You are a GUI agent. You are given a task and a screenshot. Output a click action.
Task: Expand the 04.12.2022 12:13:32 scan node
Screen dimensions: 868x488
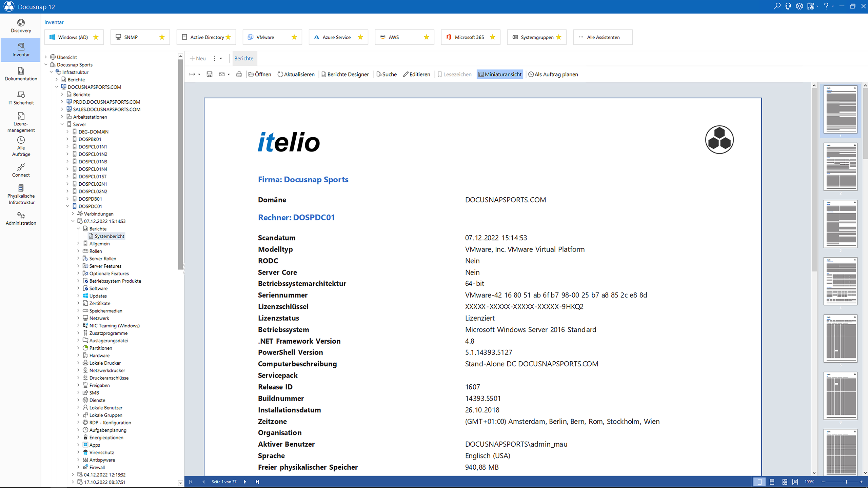[73, 474]
